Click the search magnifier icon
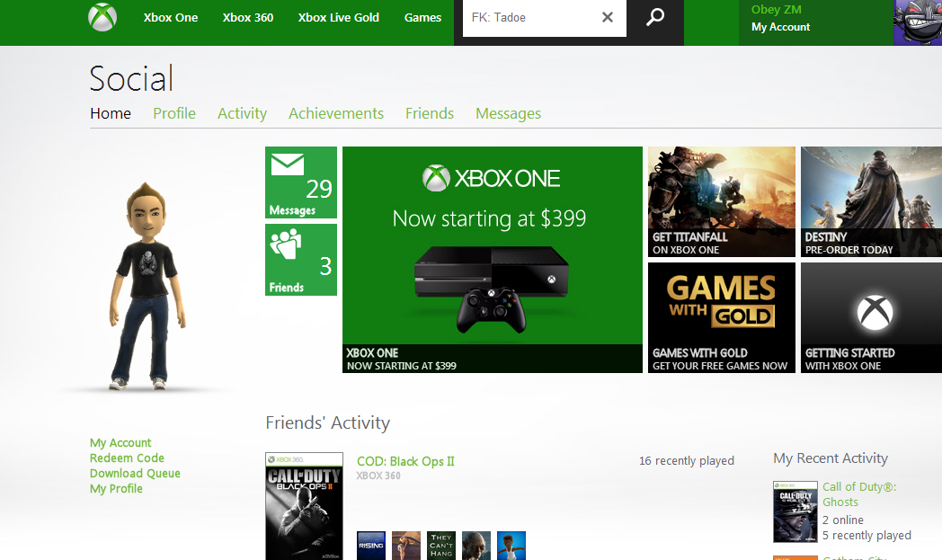 [655, 17]
